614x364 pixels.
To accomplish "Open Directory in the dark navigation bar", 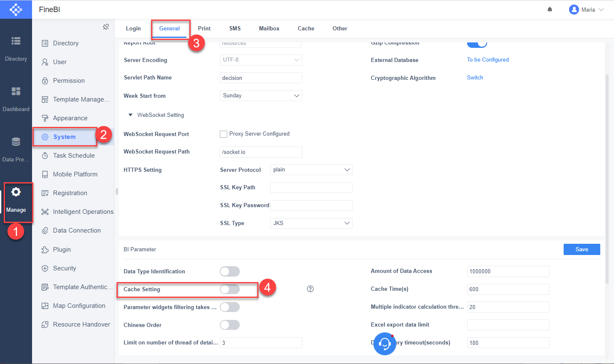I will [16, 49].
